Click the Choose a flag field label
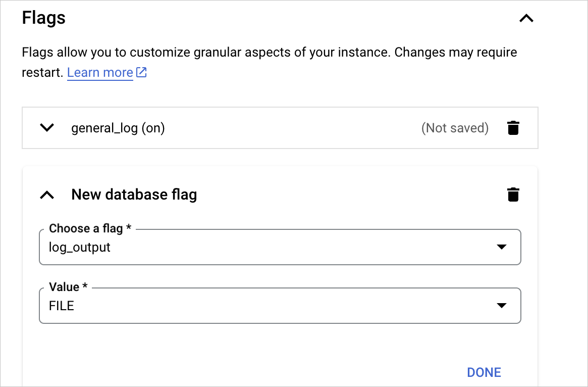Viewport: 588px width, 387px height. [x=90, y=228]
